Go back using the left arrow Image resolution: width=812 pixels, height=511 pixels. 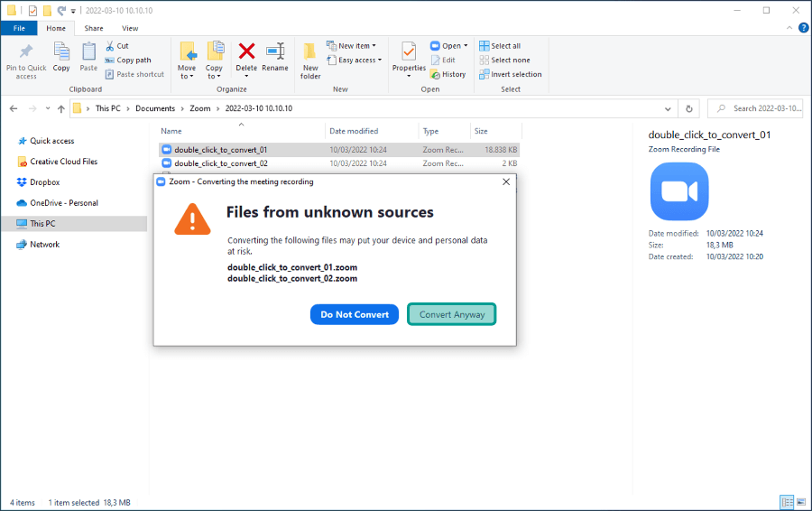coord(14,108)
